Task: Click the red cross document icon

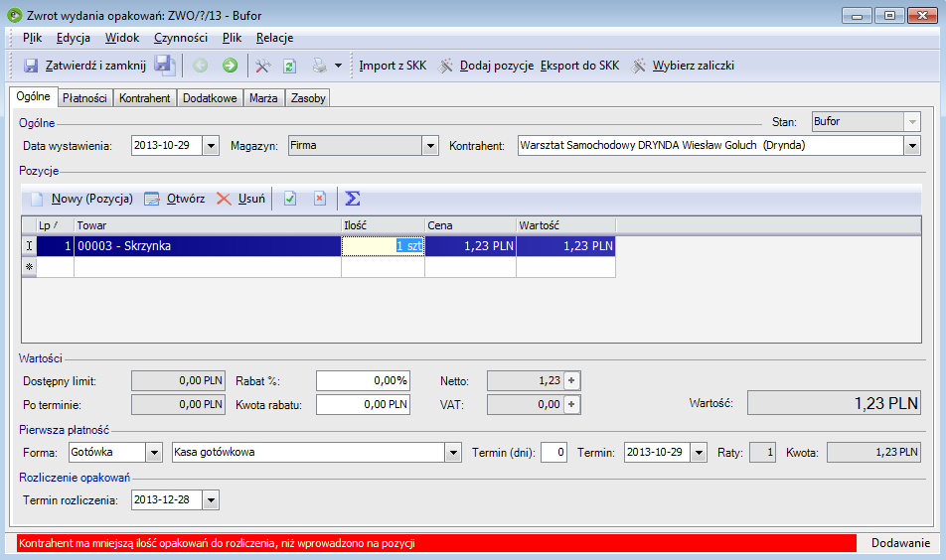Action: click(x=320, y=199)
